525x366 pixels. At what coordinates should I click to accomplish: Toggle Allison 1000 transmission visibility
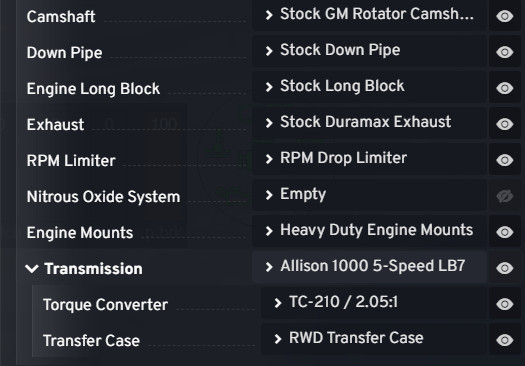505,268
